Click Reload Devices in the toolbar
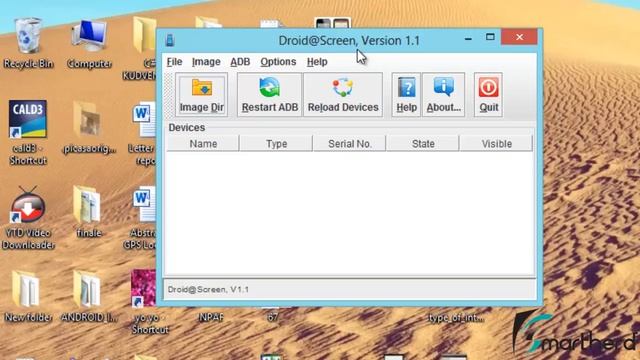The width and height of the screenshot is (640, 360). coord(343,95)
